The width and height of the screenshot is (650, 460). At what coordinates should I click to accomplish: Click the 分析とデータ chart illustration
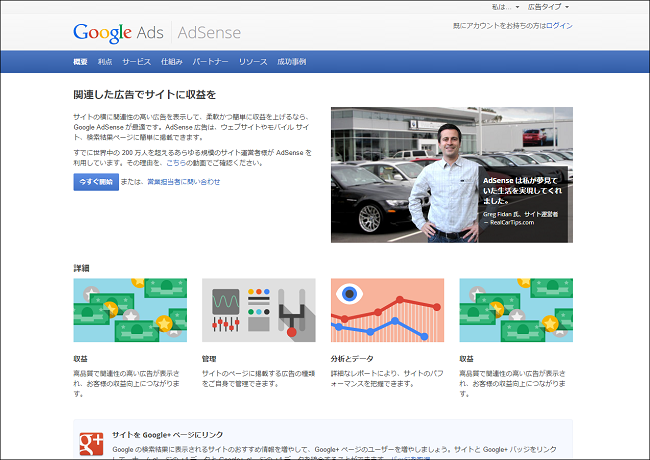[x=387, y=310]
